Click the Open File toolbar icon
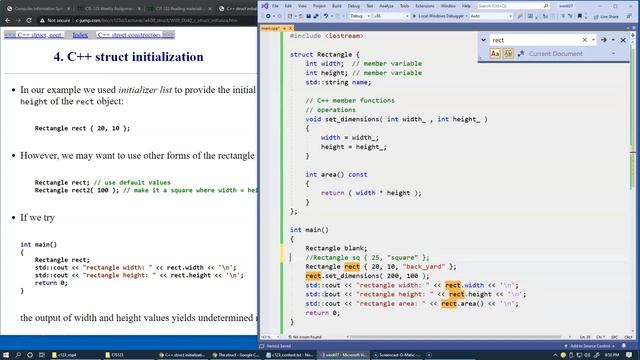 tap(301, 16)
